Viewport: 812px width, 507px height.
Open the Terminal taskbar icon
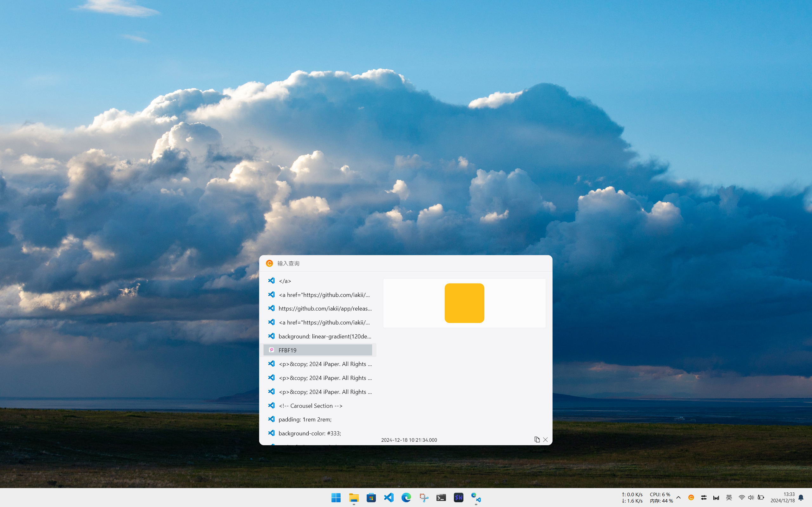coord(441,497)
